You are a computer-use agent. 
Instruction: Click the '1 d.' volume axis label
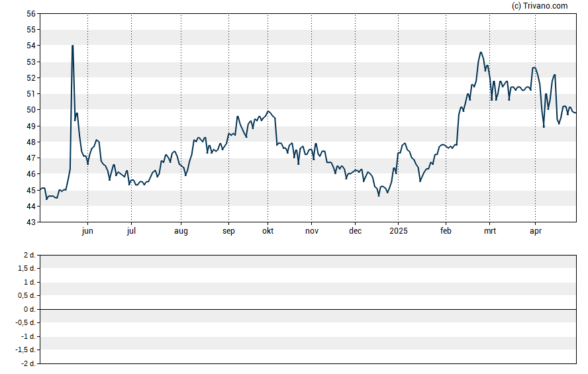point(29,282)
